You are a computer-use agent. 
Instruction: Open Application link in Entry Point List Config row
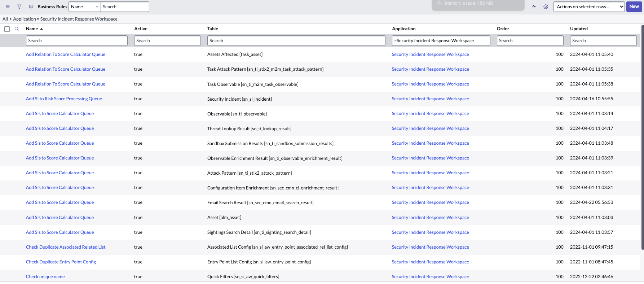pyautogui.click(x=431, y=262)
